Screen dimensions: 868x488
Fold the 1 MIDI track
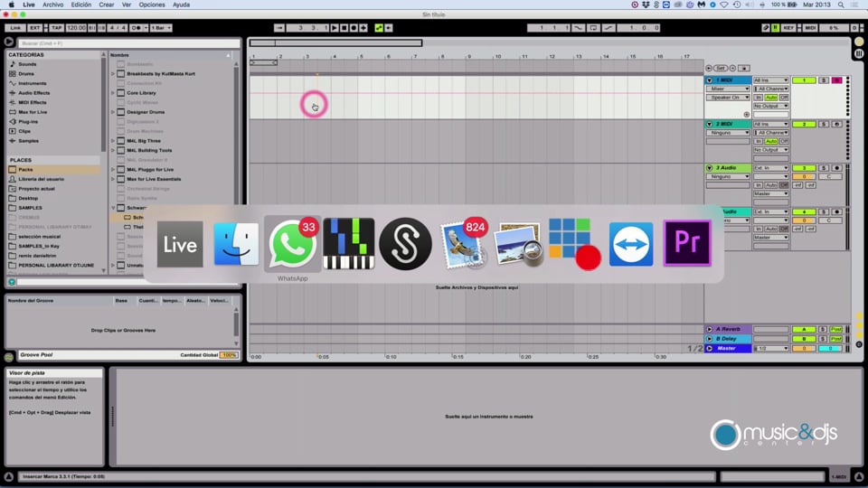(709, 80)
